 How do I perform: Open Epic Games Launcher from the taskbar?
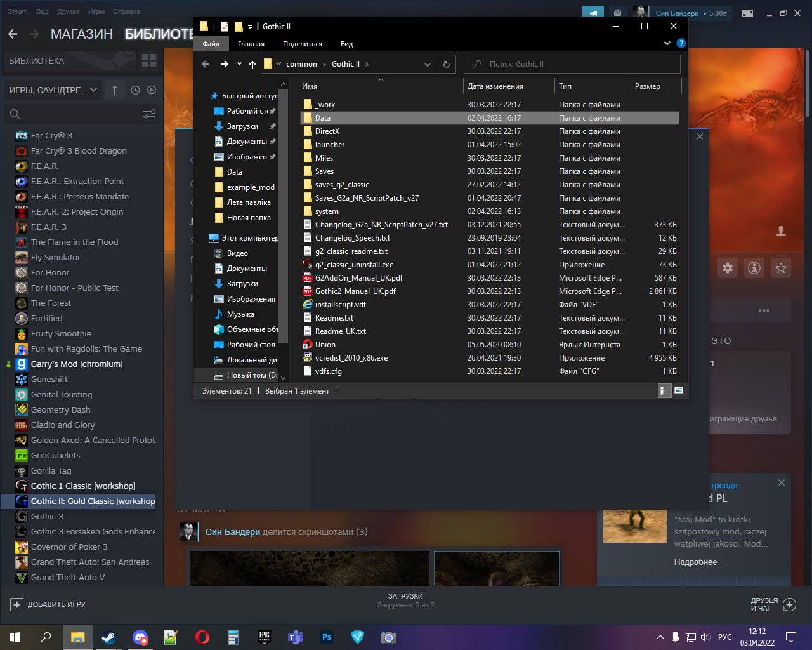(265, 637)
